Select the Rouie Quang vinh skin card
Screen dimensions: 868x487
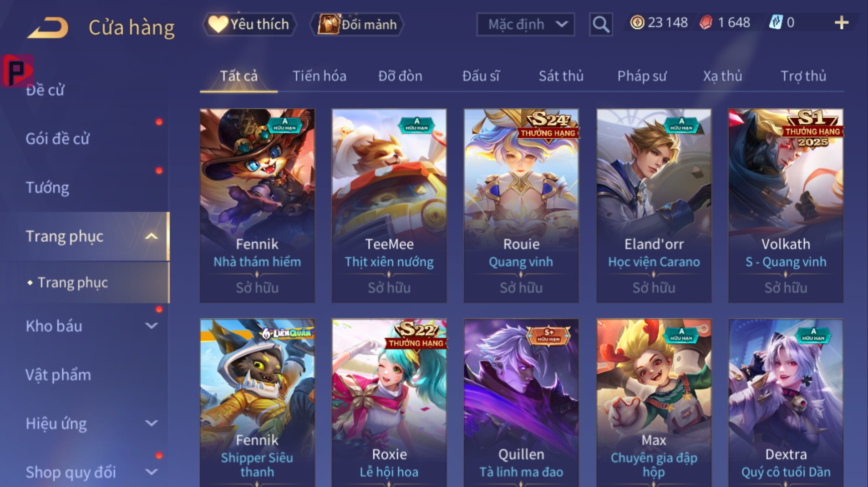(521, 206)
